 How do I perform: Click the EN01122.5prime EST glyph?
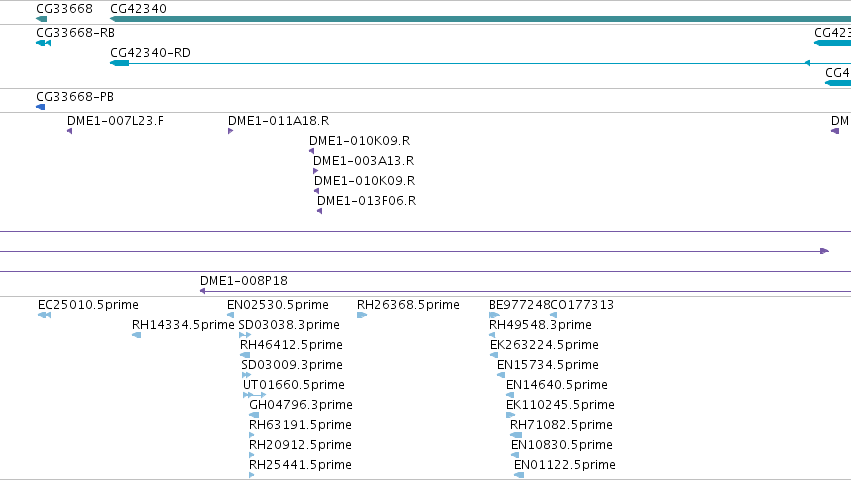point(519,475)
